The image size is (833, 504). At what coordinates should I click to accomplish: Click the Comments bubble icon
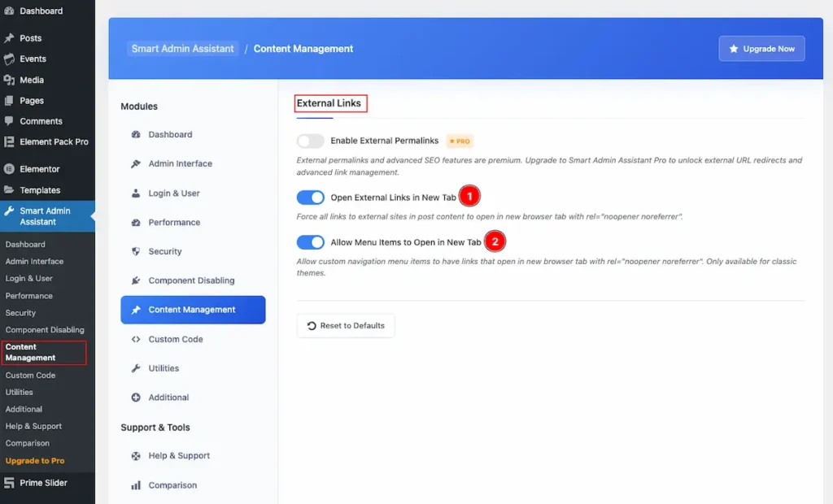8,121
